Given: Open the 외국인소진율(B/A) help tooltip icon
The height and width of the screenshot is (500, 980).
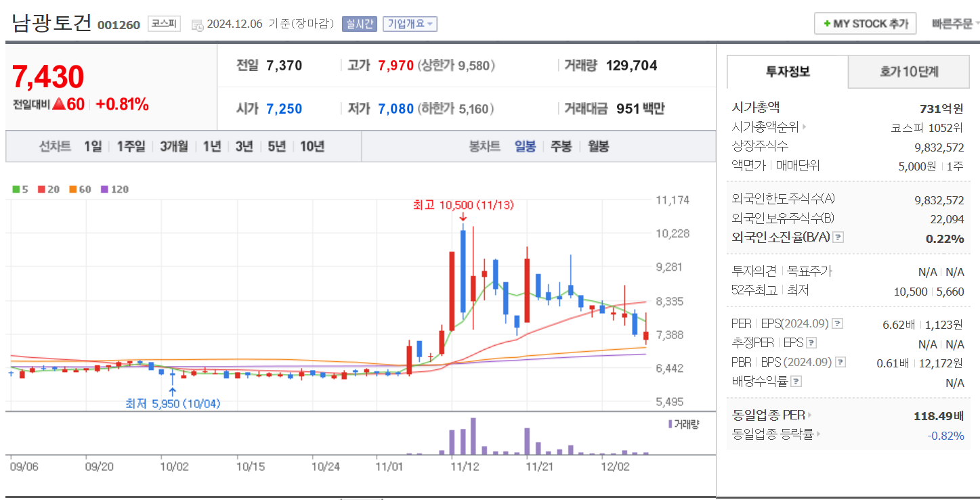Looking at the screenshot, I should 838,237.
